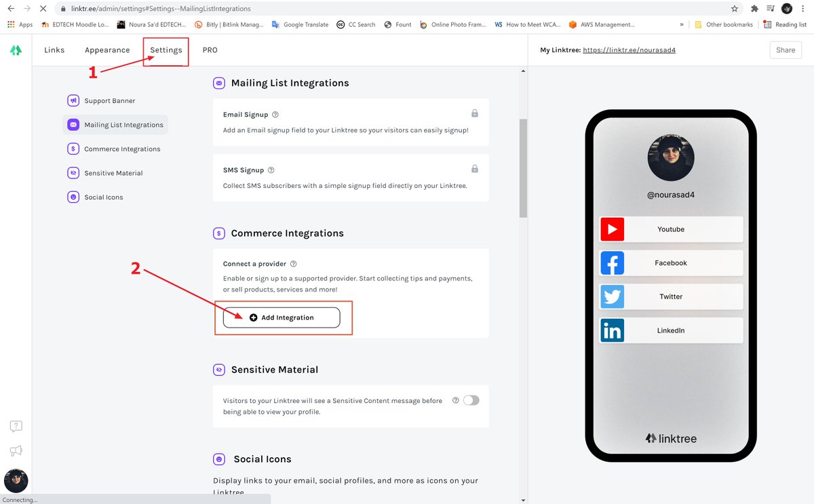The height and width of the screenshot is (504, 814).
Task: Open the CC Search bookmark
Action: coord(356,24)
